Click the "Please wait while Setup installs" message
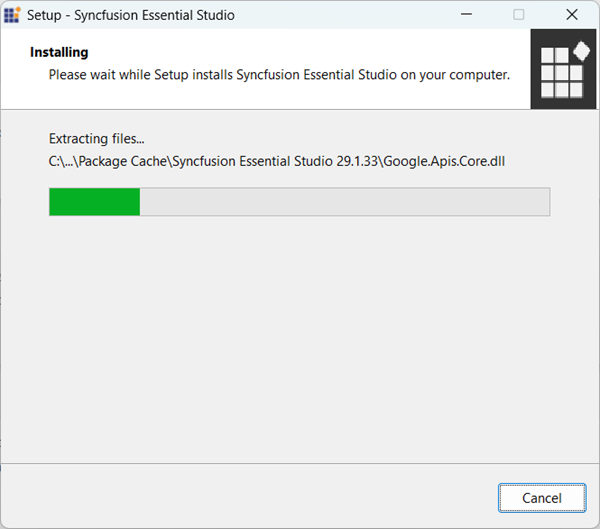Viewport: 600px width, 529px height. 279,75
